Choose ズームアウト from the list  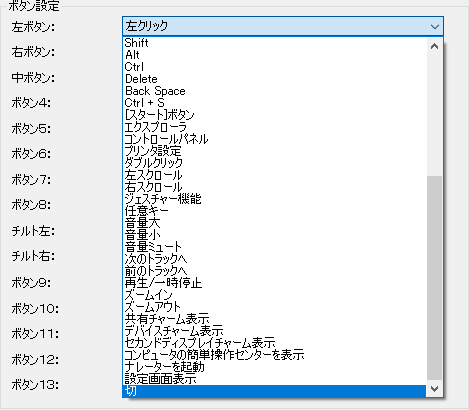[274, 307]
